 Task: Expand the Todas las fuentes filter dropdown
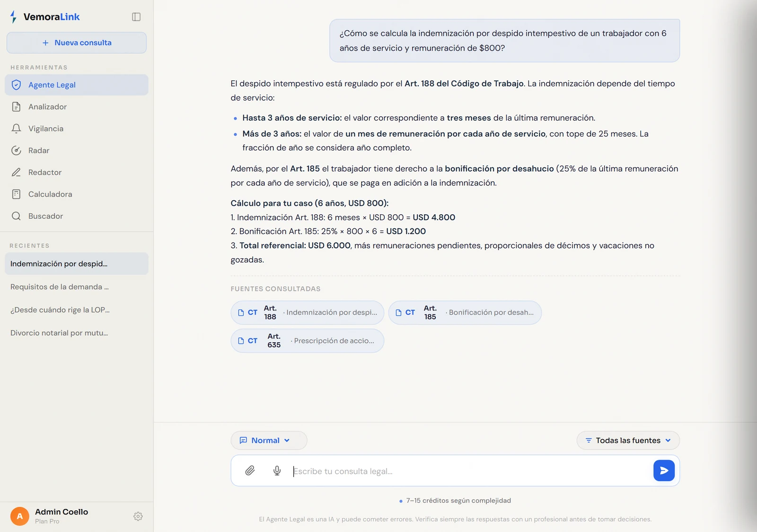[628, 440]
